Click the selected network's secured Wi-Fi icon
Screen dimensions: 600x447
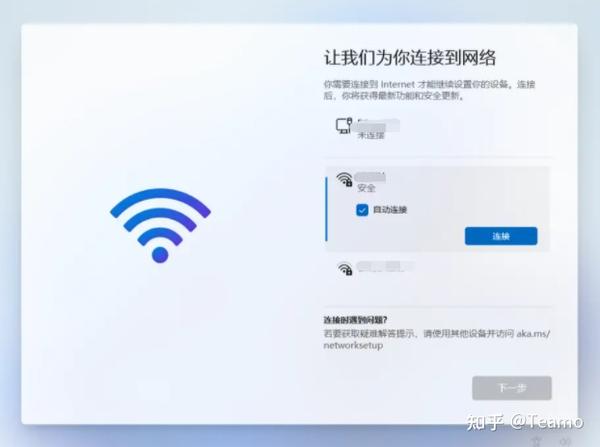[x=344, y=179]
